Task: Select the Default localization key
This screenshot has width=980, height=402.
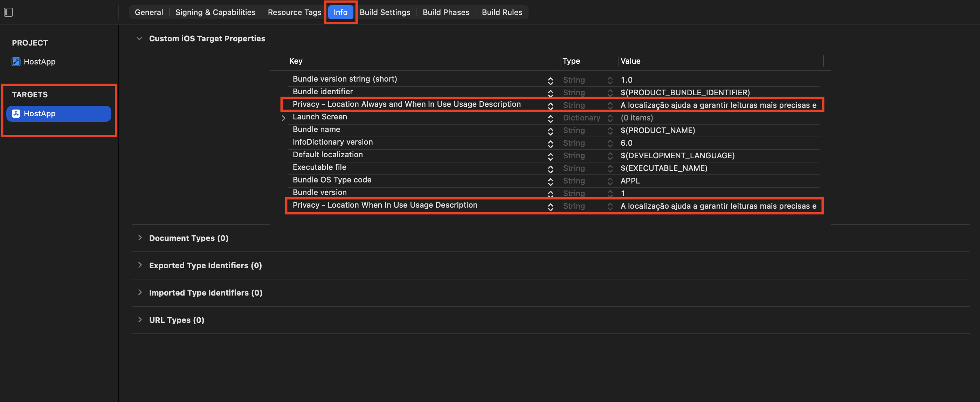Action: click(x=327, y=154)
